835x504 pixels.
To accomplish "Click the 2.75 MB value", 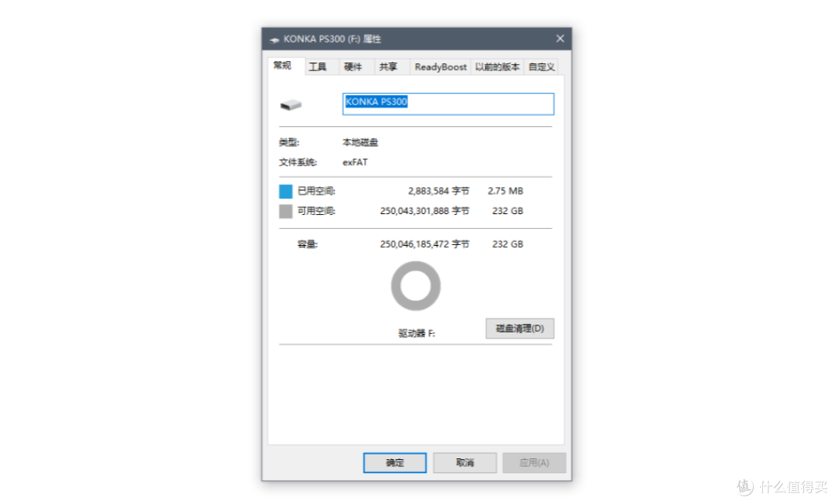I will (506, 191).
